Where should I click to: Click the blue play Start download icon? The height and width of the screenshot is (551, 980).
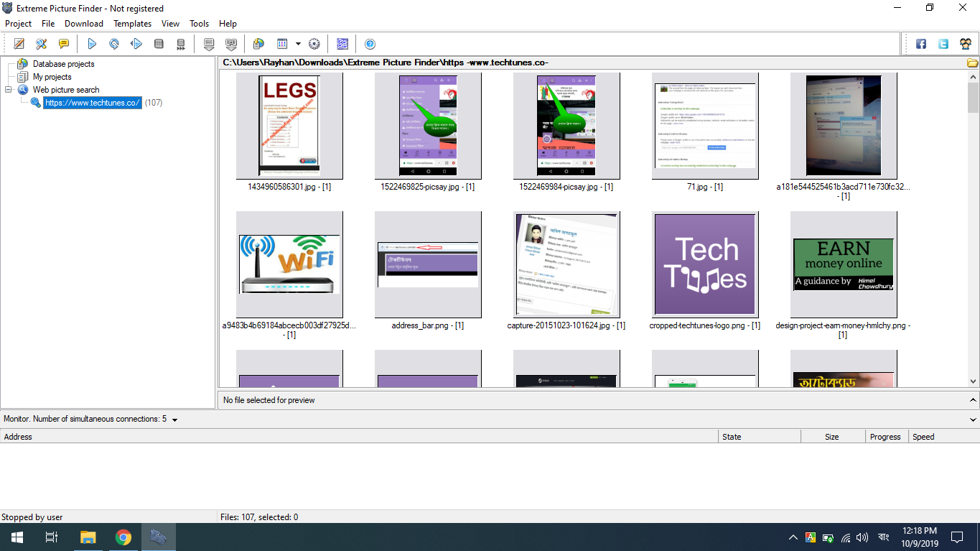(x=92, y=44)
